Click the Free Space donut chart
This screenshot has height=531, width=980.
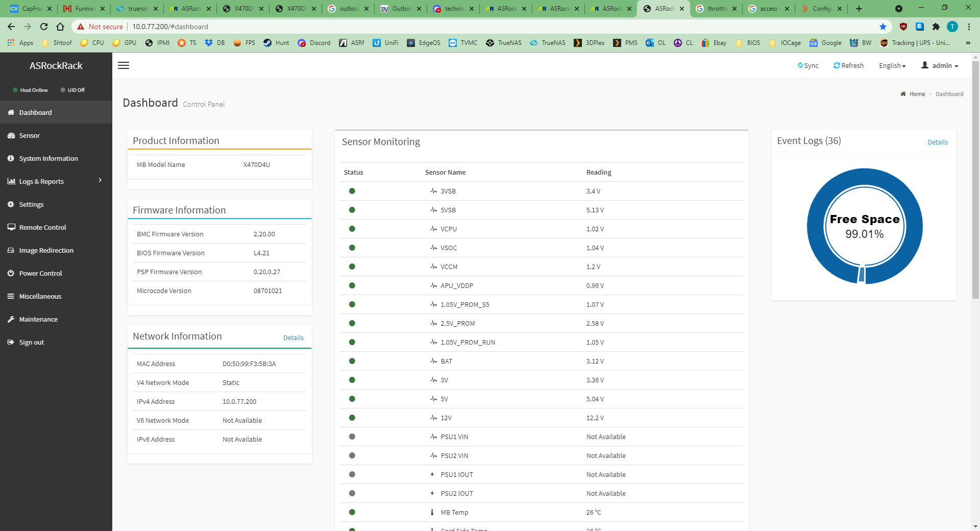pos(865,226)
